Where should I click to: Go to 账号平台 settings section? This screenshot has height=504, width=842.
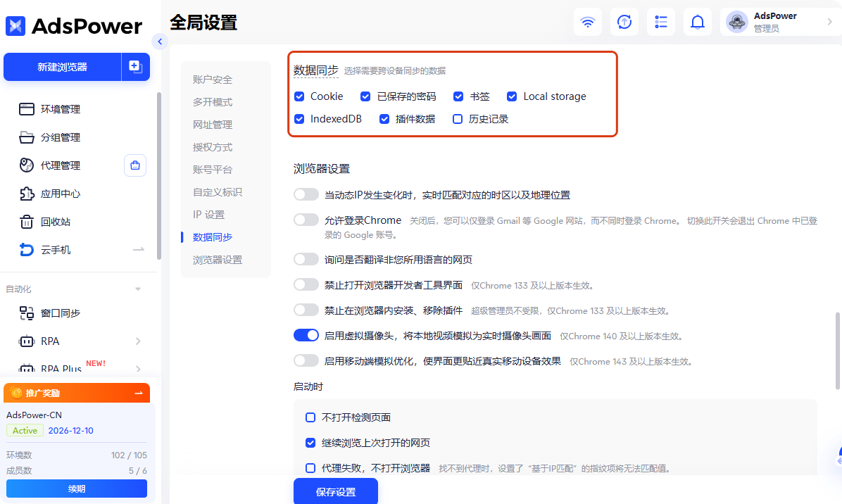click(x=213, y=170)
